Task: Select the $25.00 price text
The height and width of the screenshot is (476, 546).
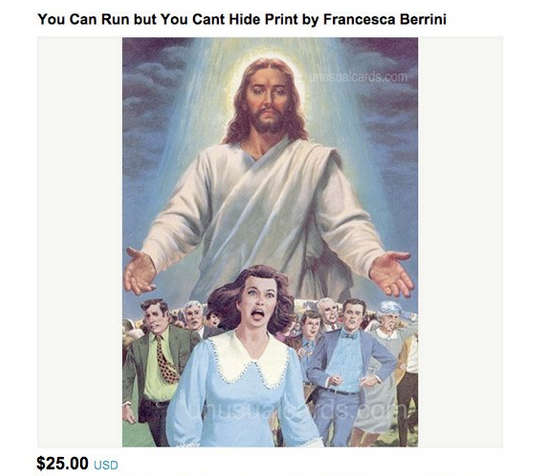Action: click(x=63, y=463)
